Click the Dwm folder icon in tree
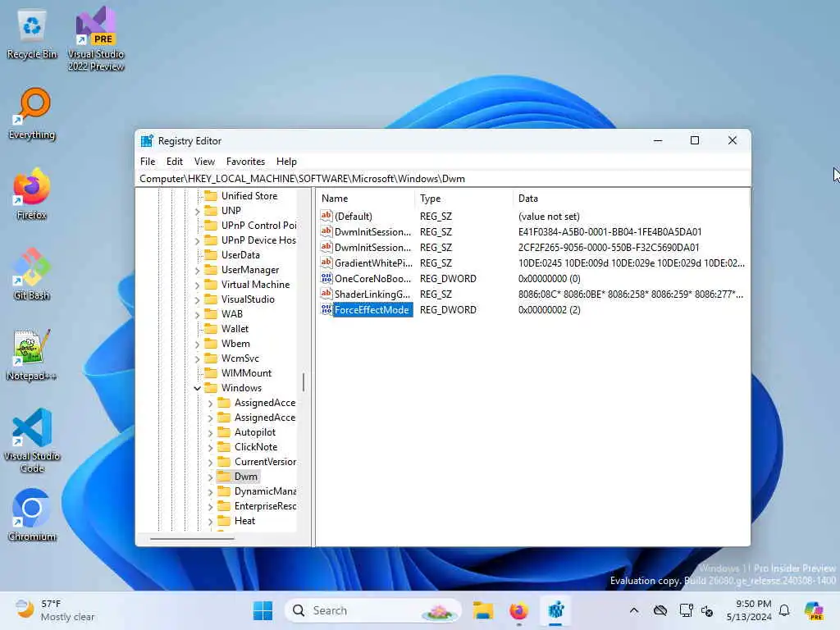The width and height of the screenshot is (840, 630). tap(224, 477)
